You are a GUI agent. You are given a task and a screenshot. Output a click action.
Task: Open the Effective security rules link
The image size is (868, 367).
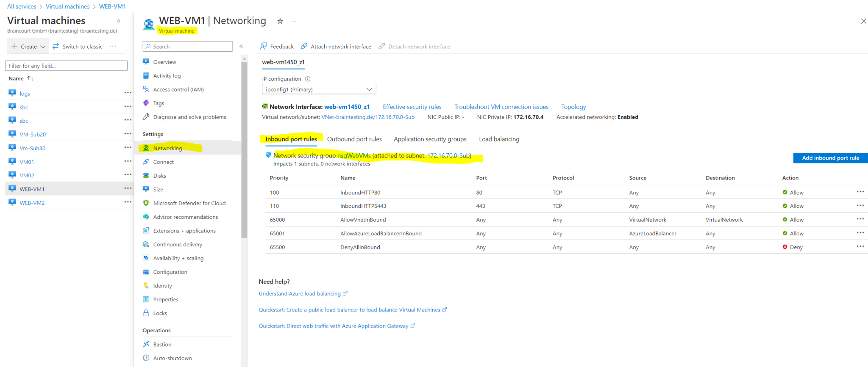click(x=412, y=107)
